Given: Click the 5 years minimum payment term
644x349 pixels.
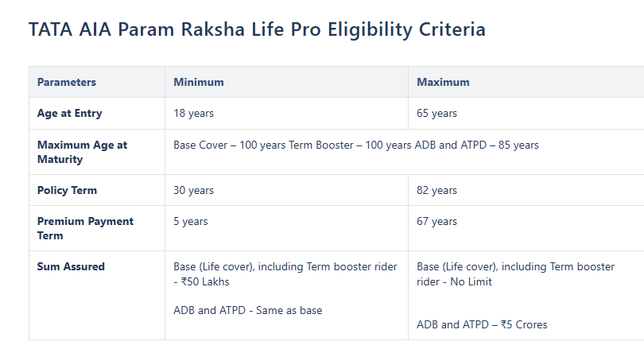Looking at the screenshot, I should pyautogui.click(x=191, y=221).
